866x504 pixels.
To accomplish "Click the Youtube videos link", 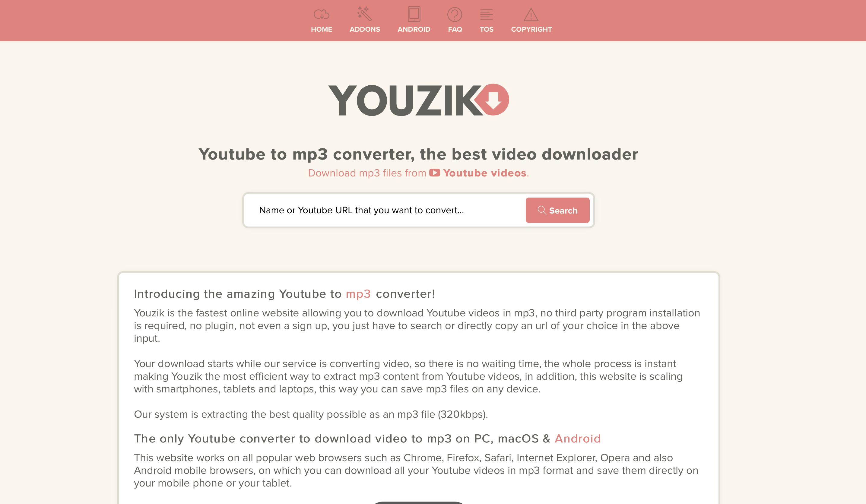I will click(x=484, y=173).
